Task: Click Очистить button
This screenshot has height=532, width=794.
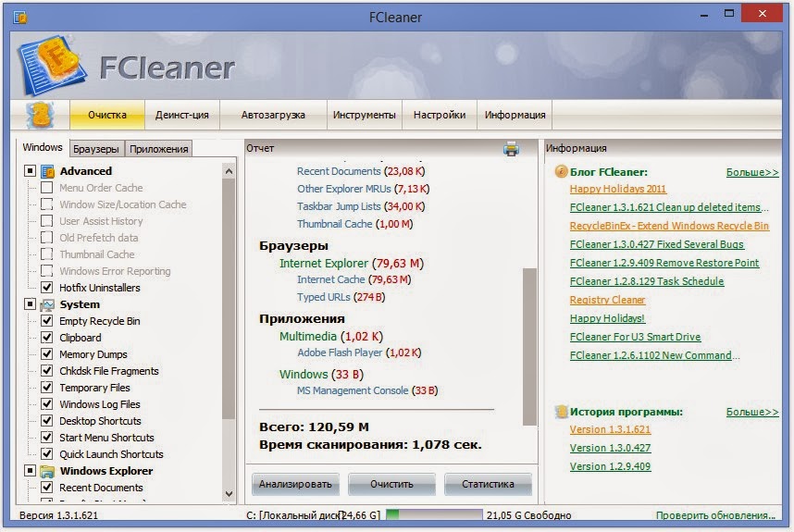Action: click(x=391, y=485)
